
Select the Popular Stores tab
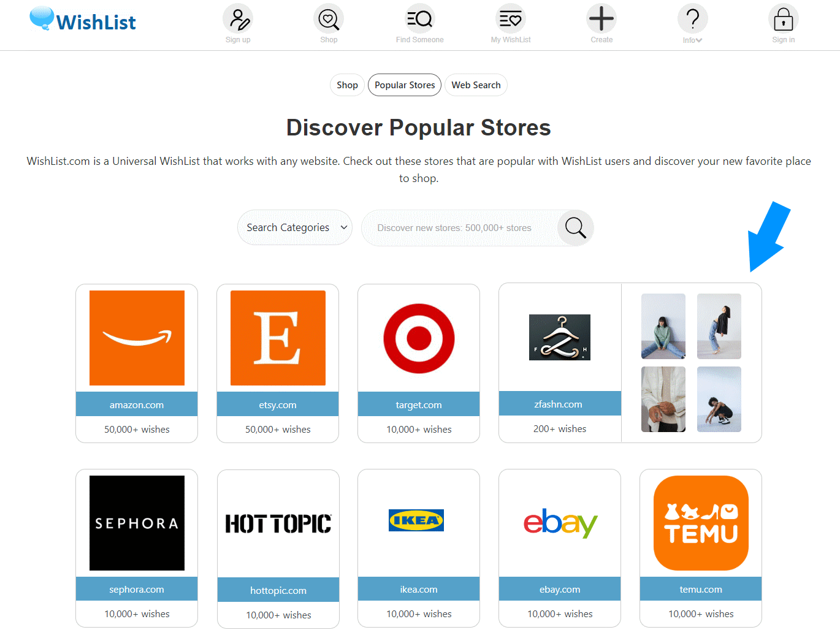point(405,85)
